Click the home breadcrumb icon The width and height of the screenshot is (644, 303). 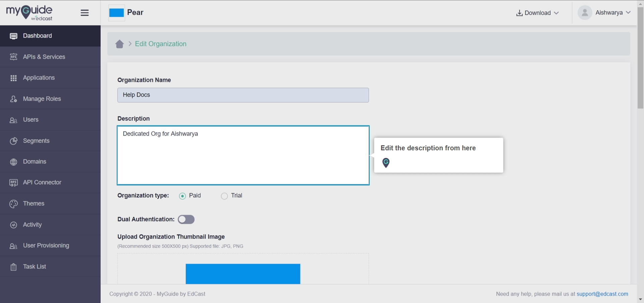[x=119, y=44]
